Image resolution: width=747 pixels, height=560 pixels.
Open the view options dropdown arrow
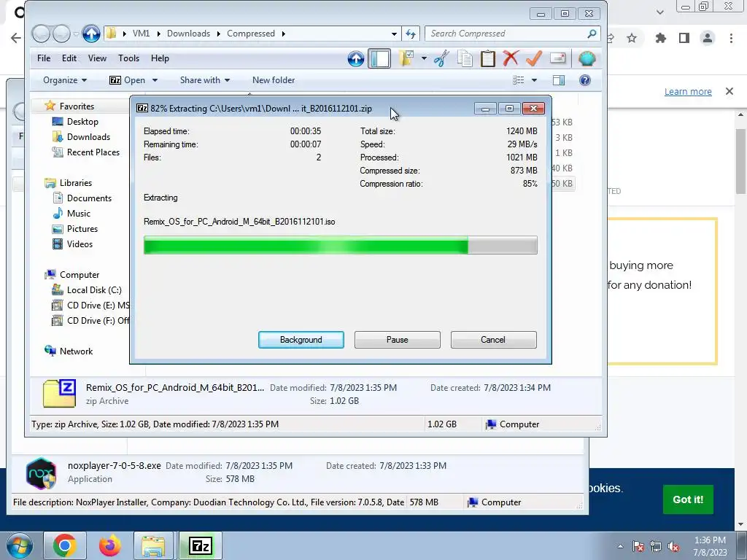534,80
